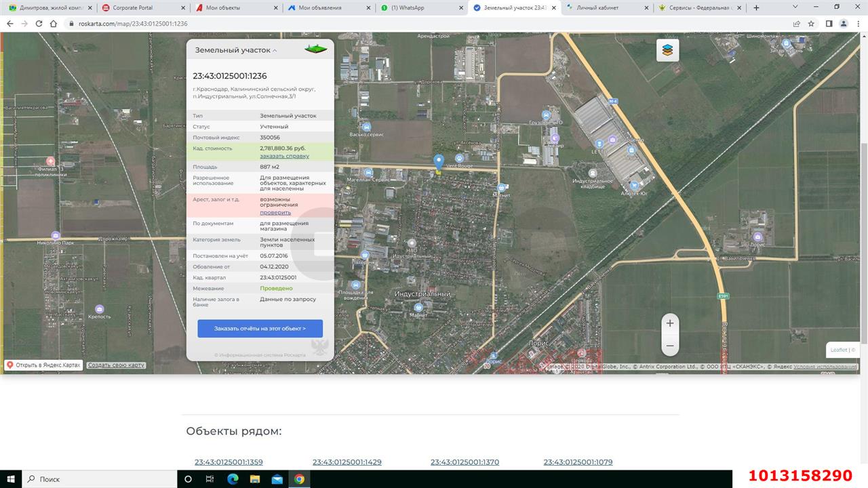Click Создать свою карту link

point(116,365)
